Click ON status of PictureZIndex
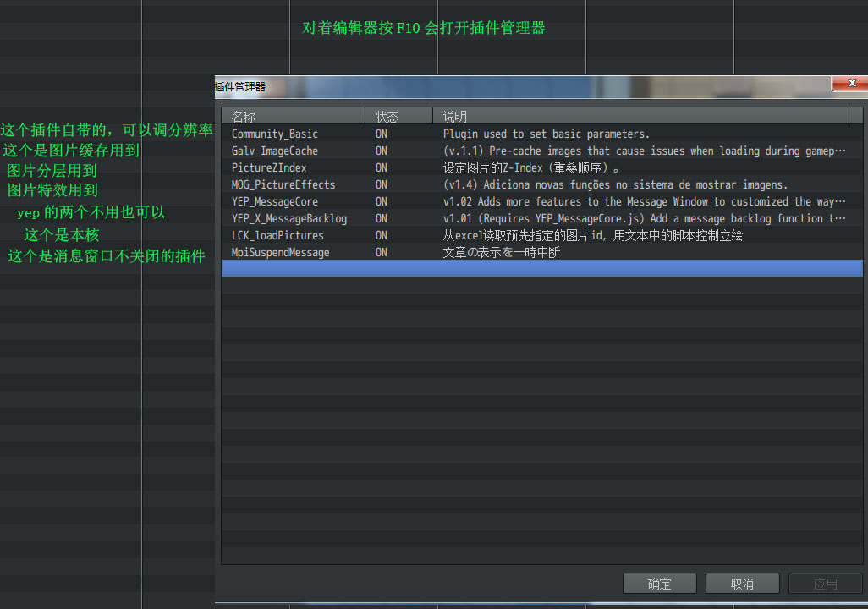Screen dimensions: 868x609 (x=382, y=167)
